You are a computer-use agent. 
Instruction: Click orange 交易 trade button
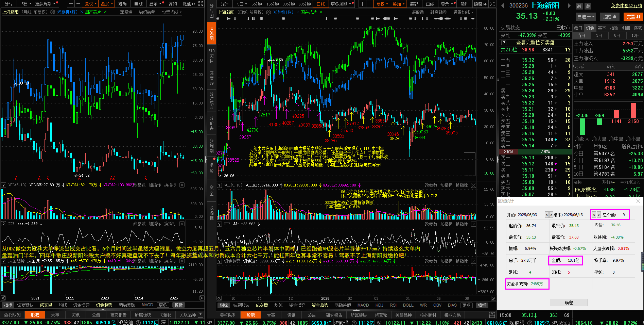click(x=633, y=16)
